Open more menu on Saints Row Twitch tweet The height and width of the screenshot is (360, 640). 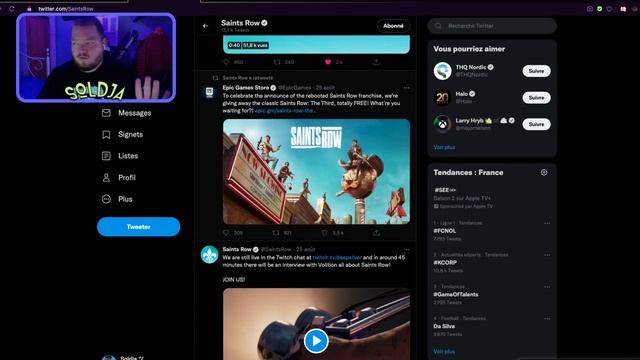coord(406,249)
